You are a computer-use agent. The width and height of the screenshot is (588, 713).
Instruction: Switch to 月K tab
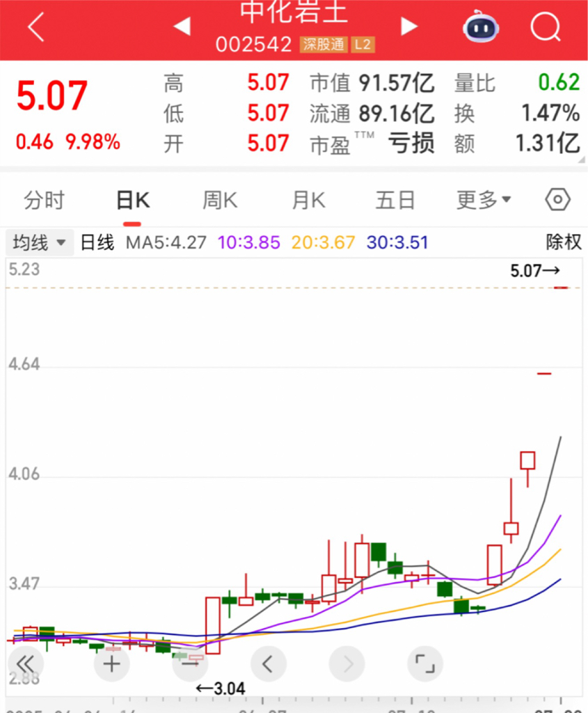tap(308, 200)
